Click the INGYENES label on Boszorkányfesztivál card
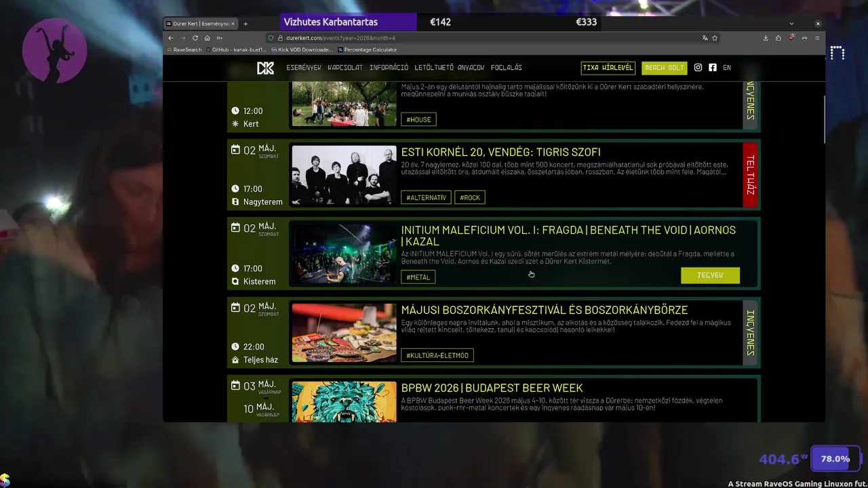 tap(750, 333)
